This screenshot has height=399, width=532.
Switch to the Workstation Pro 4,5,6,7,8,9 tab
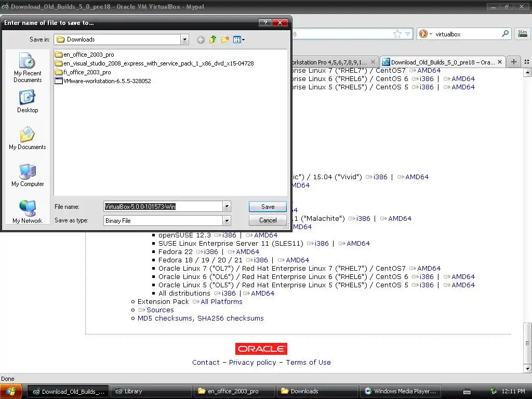coord(329,62)
